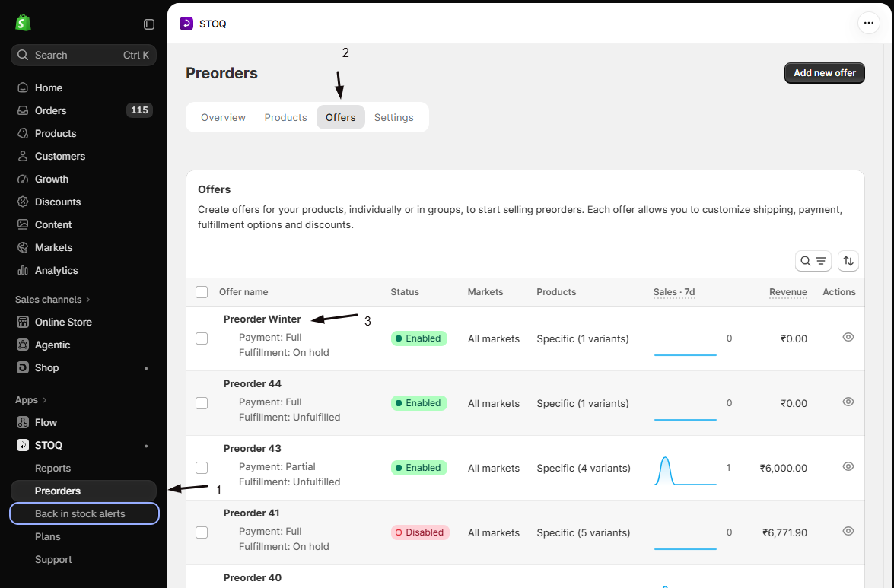Click 'Specific (4 variants)' in Preorder 43 row
The image size is (894, 588).
pos(584,469)
